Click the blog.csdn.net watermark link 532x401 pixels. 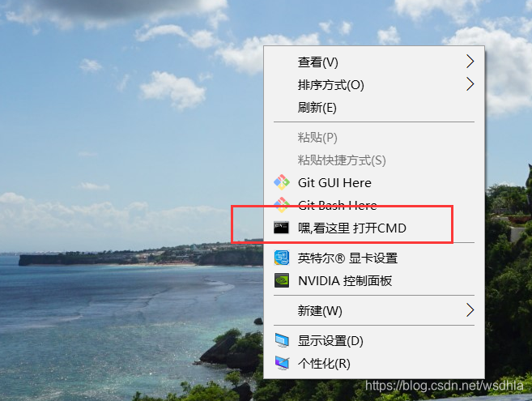click(444, 386)
